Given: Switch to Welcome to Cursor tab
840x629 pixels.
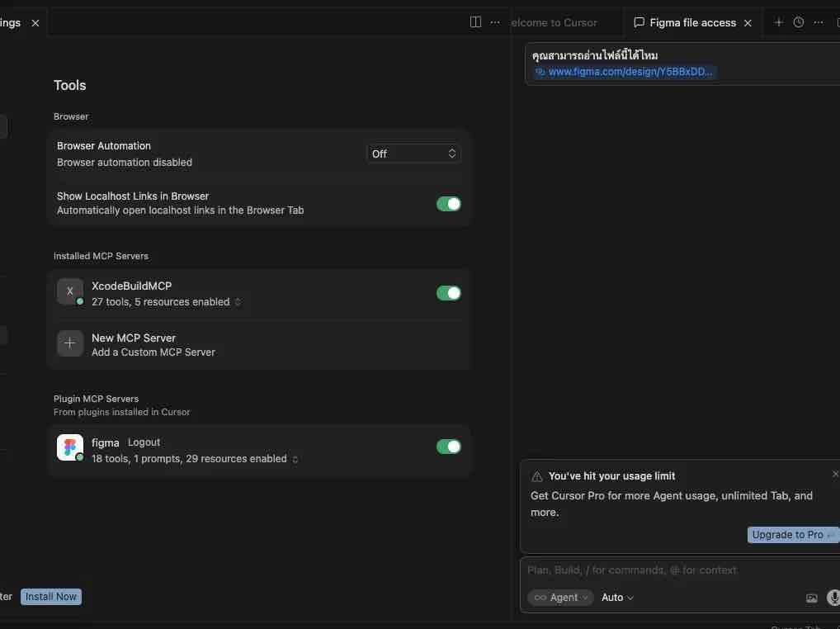Looking at the screenshot, I should point(554,22).
